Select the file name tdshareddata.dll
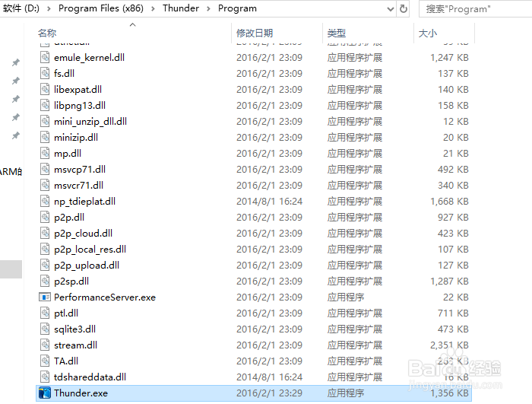The image size is (532, 404). 90,377
